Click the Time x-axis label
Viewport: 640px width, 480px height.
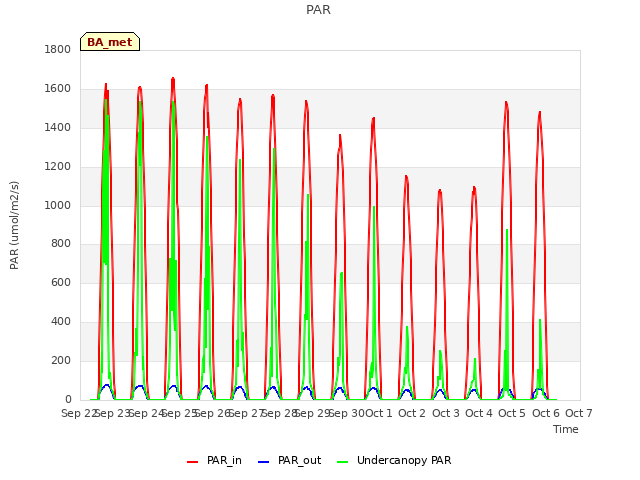(x=566, y=429)
